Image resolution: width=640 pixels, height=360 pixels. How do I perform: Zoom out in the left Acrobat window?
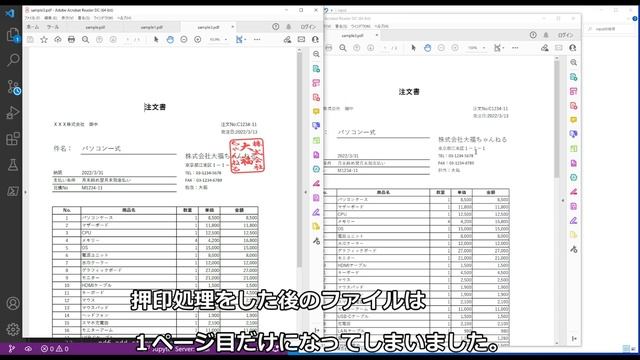(x=184, y=40)
